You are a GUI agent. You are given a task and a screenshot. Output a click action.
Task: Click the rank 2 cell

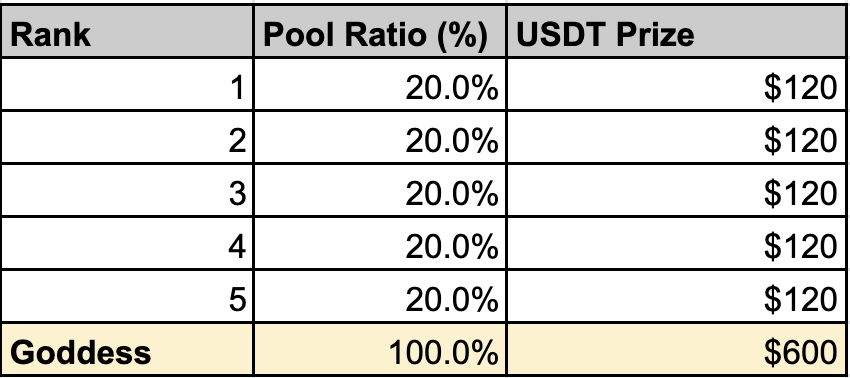click(x=127, y=137)
